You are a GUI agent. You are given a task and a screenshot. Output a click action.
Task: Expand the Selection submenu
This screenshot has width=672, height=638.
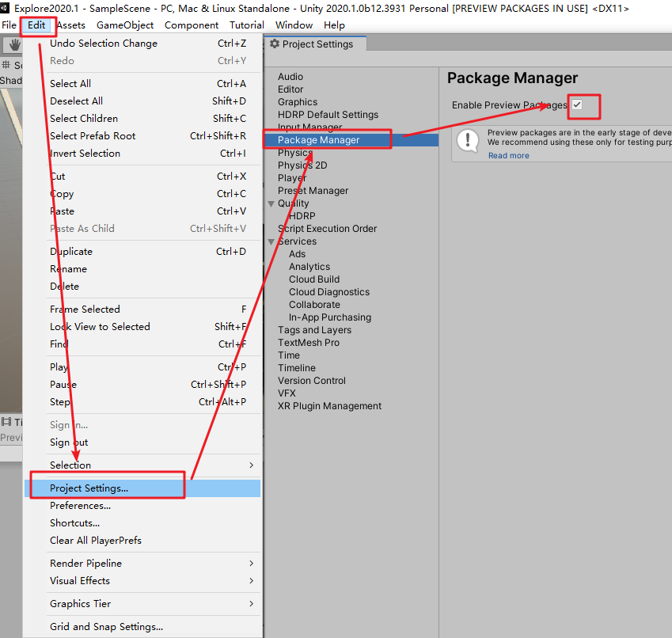[x=142, y=465]
